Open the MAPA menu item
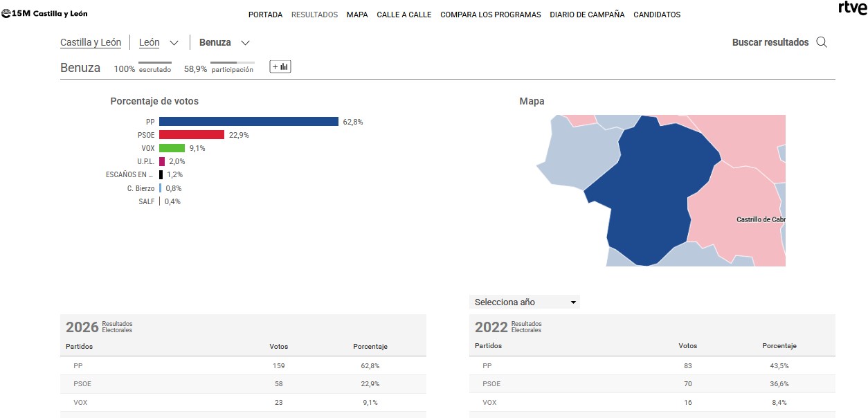Image resolution: width=868 pixels, height=418 pixels. (357, 15)
